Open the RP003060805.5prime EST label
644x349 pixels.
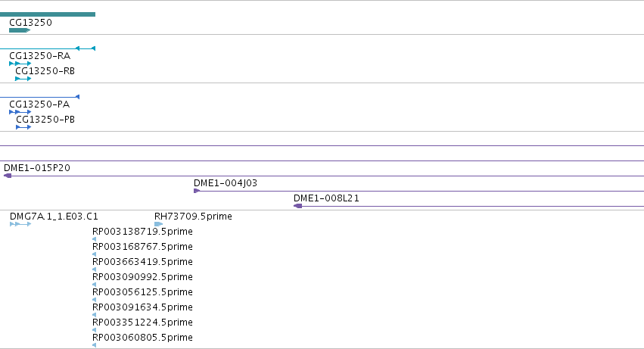(142, 338)
